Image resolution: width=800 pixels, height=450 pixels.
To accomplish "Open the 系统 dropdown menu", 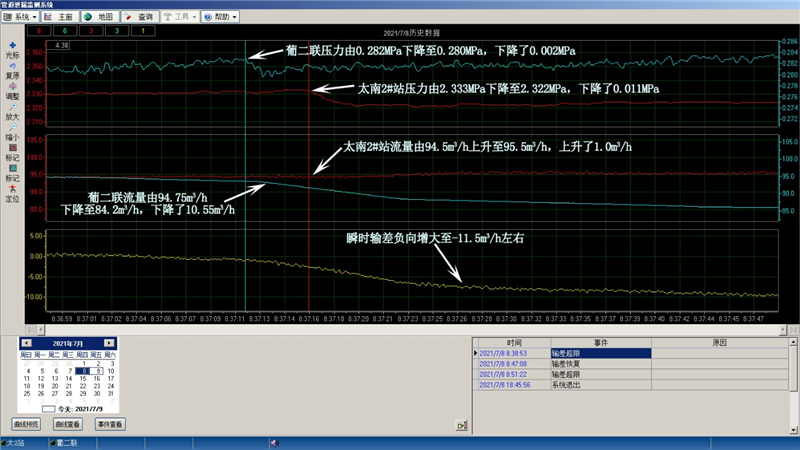I will click(21, 17).
